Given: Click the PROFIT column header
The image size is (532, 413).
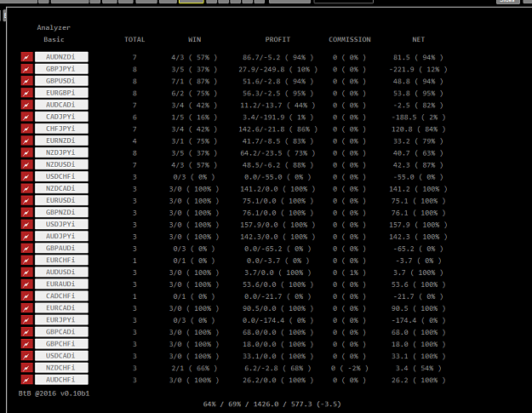Looking at the screenshot, I should (x=277, y=39).
